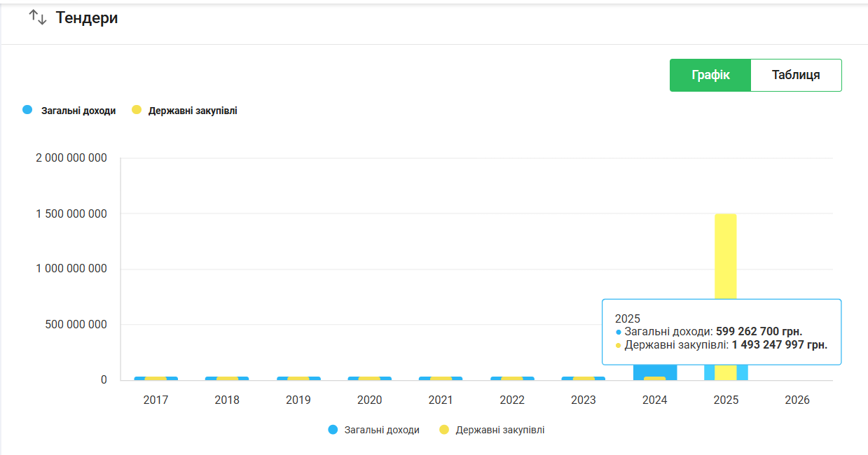Screen dimensions: 868x455
Task: Switch to the Таблиця view tab
Action: click(x=796, y=75)
